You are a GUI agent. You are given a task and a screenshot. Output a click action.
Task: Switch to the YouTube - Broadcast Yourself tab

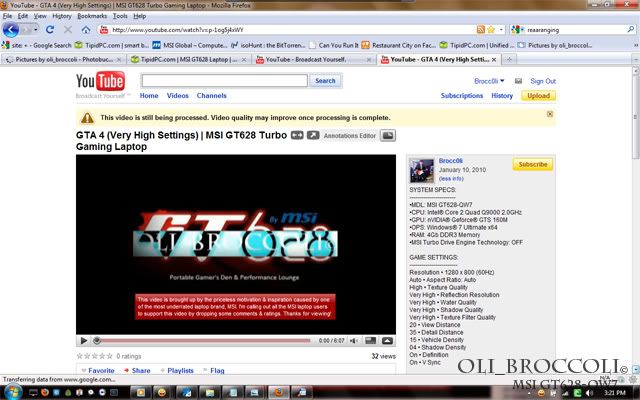(x=313, y=60)
